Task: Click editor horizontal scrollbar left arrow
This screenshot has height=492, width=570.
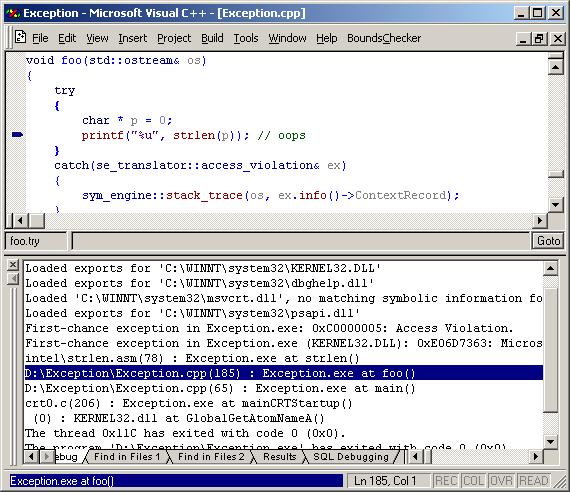Action: (x=20, y=220)
